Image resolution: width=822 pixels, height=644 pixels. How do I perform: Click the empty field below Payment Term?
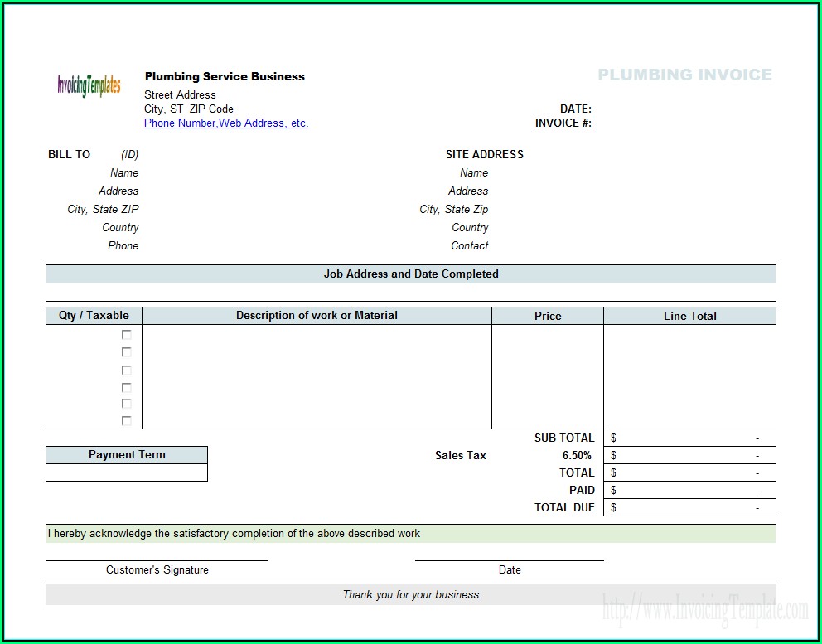(x=127, y=472)
